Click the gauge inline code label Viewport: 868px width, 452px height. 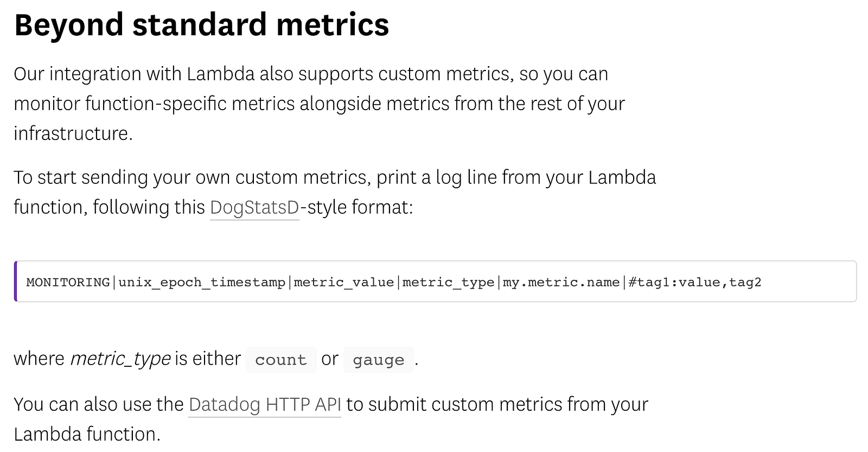[x=379, y=360]
